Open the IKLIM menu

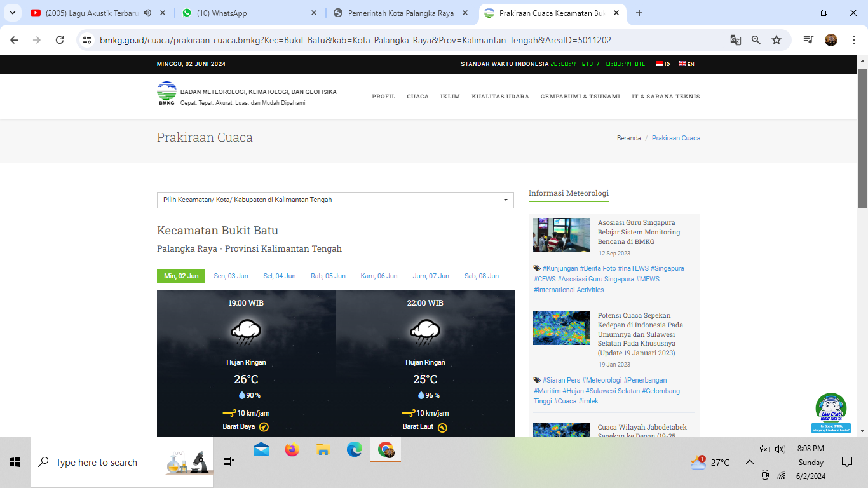450,97
